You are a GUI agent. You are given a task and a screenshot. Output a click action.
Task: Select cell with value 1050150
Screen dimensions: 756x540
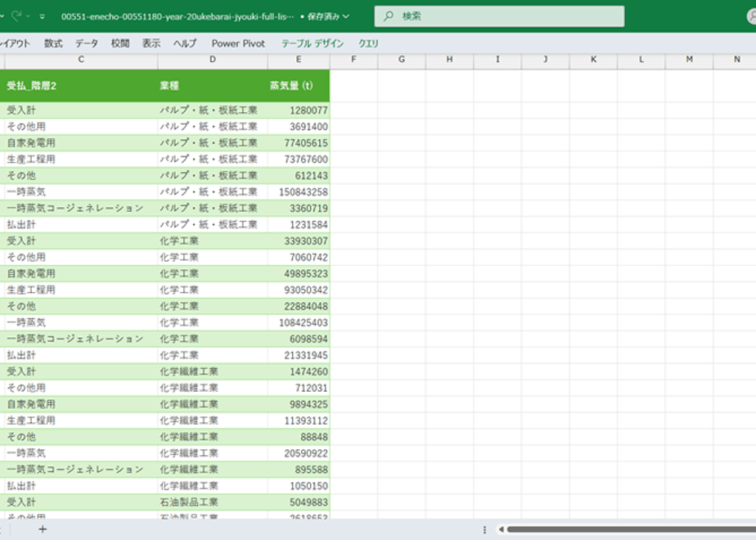[x=299, y=486]
